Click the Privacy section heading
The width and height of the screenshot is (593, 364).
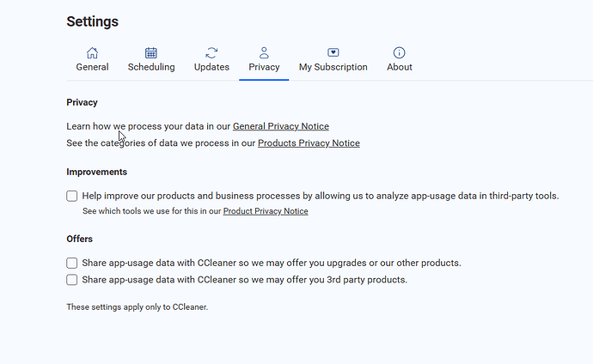pyautogui.click(x=82, y=102)
